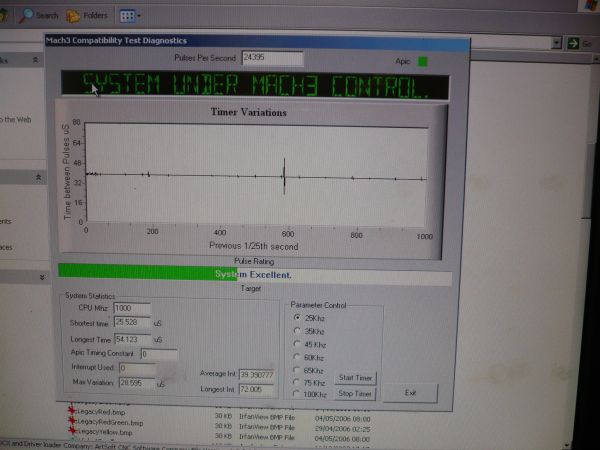Click the Max Variation value field

click(x=137, y=383)
